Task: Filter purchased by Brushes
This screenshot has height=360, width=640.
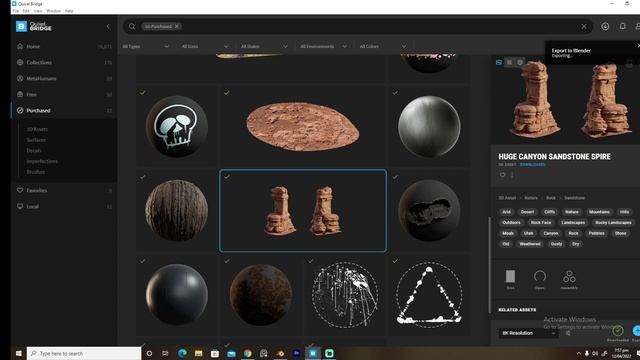Action: [x=36, y=172]
